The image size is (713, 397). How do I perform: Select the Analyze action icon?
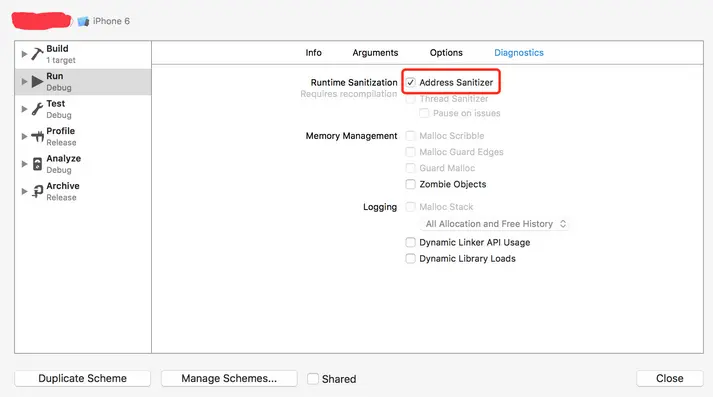pos(37,164)
